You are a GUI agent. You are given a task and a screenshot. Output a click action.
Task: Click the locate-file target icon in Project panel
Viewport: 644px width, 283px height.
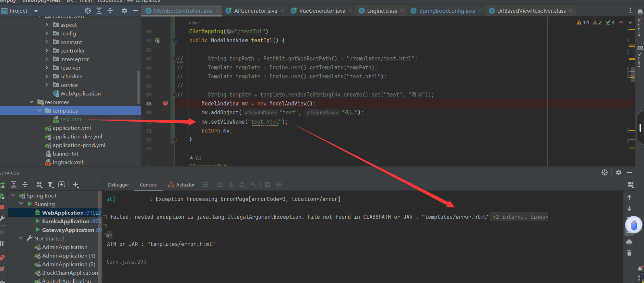coord(88,11)
